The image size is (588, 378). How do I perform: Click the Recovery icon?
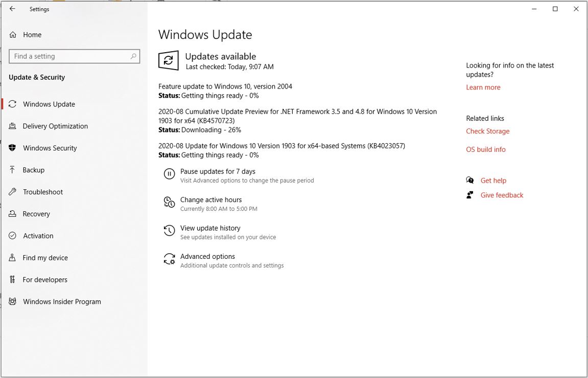(x=12, y=214)
